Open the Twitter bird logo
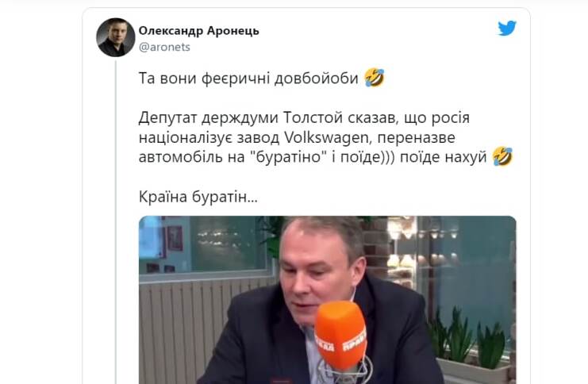The height and width of the screenshot is (384, 588). click(507, 28)
